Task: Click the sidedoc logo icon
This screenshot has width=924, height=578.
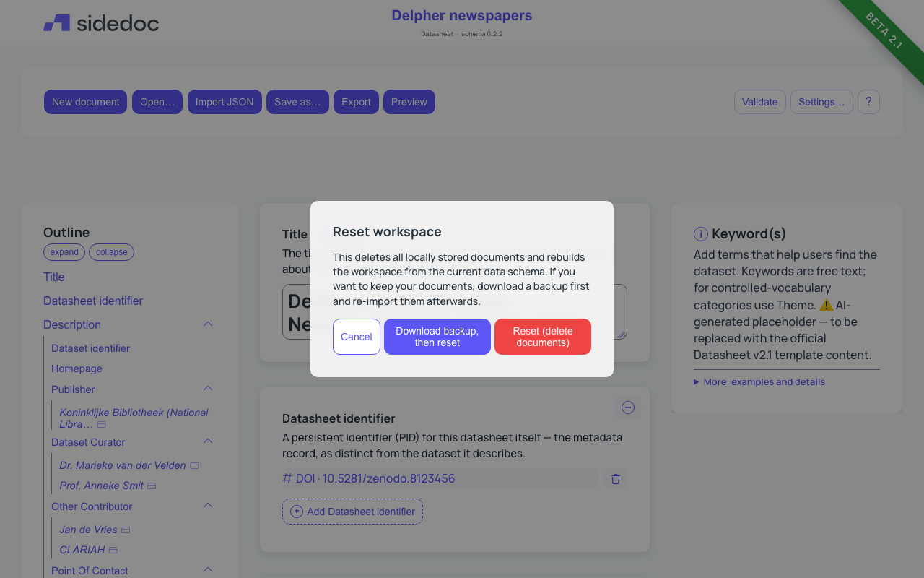Action: click(56, 23)
